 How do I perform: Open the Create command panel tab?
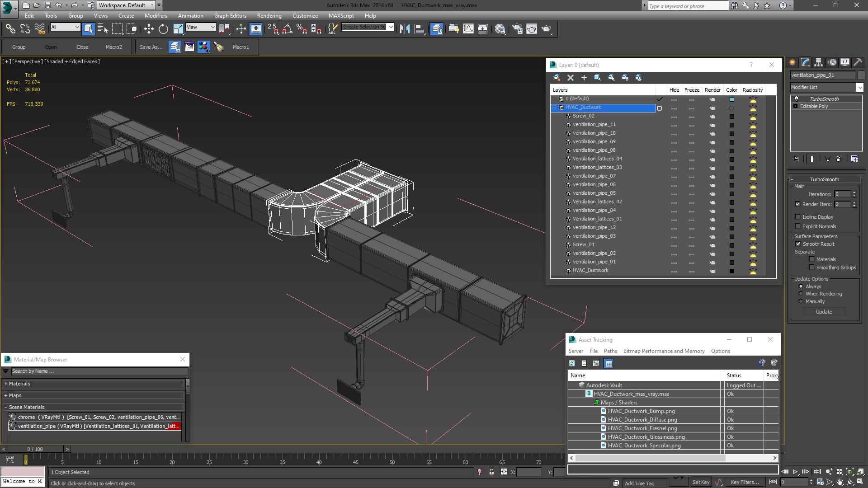tap(793, 62)
